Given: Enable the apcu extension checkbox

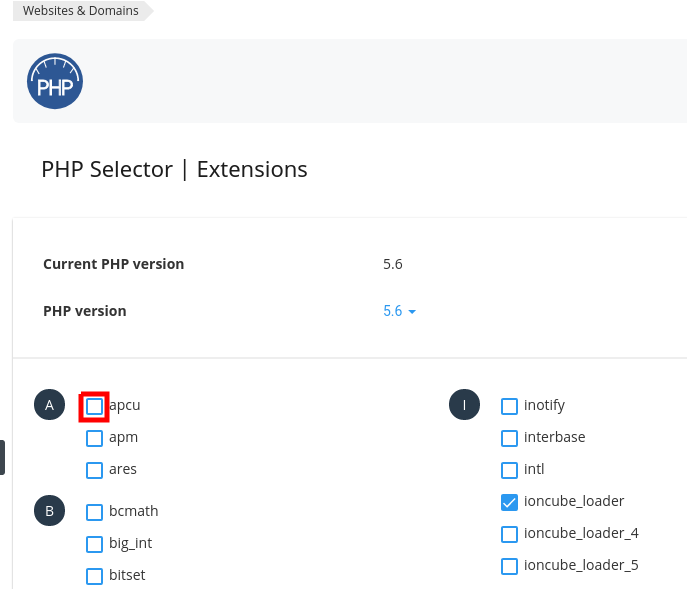Looking at the screenshot, I should click(x=94, y=406).
